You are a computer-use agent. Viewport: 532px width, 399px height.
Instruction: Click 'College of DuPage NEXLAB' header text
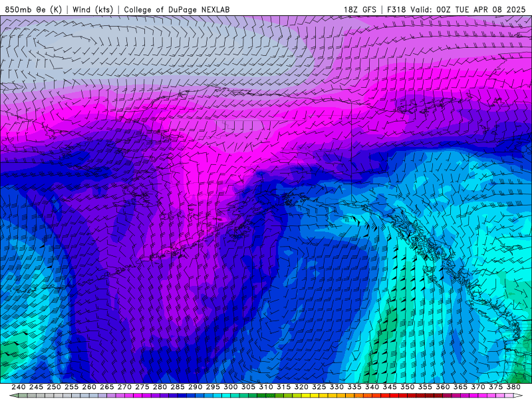(177, 9)
